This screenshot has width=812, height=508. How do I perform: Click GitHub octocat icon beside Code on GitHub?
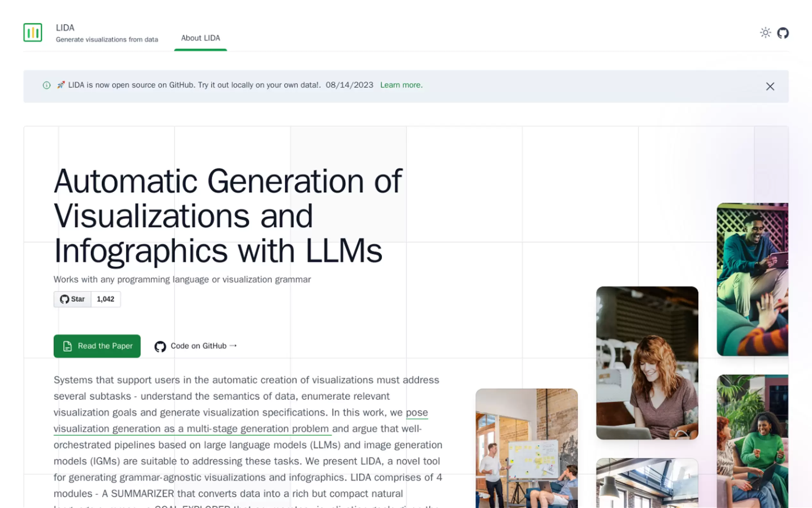pos(160,346)
